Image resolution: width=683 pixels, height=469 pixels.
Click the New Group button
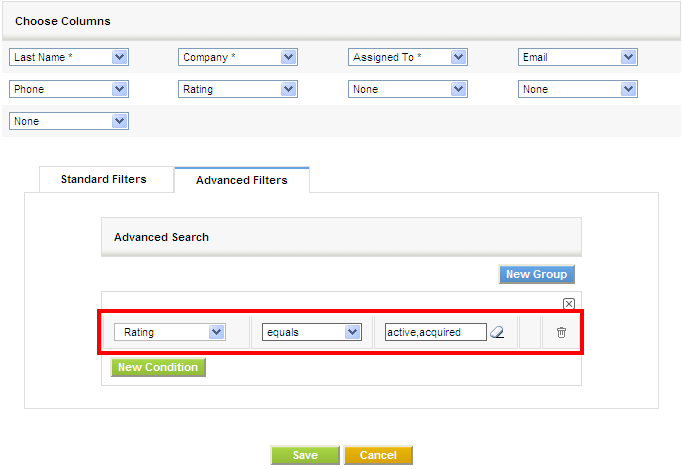(x=536, y=274)
